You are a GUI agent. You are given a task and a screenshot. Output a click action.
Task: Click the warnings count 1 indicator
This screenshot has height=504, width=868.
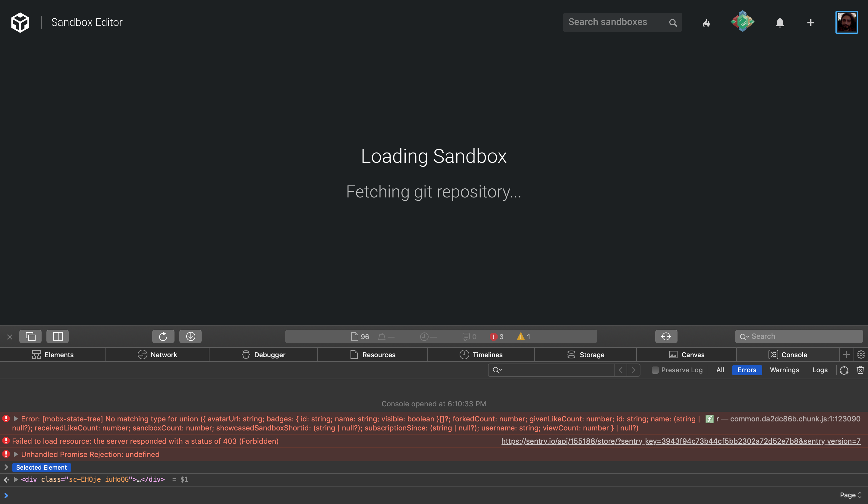tap(524, 337)
